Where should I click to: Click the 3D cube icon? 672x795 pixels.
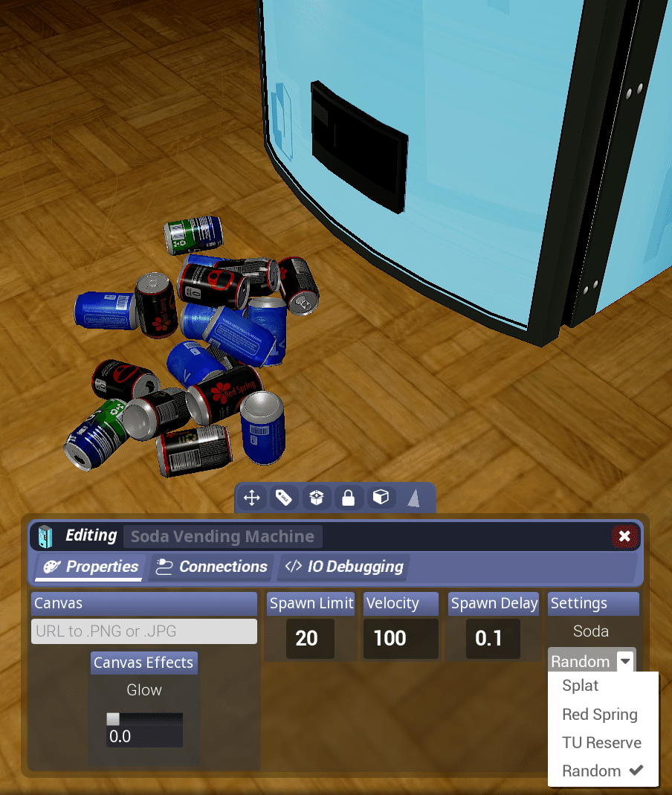[x=381, y=498]
